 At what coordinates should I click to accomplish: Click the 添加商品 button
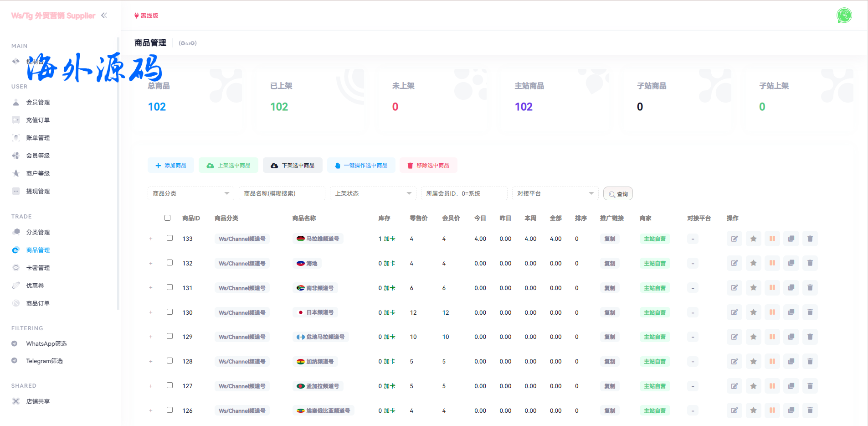coord(171,166)
